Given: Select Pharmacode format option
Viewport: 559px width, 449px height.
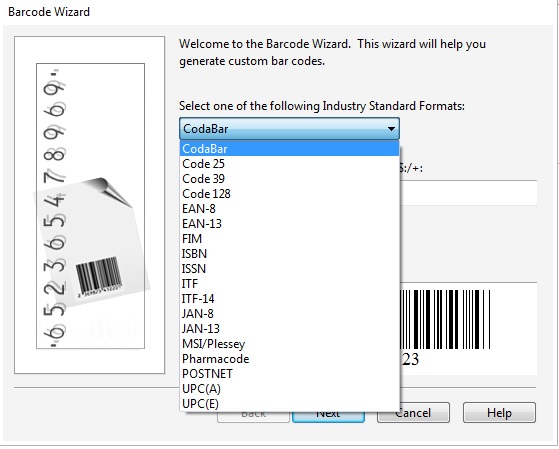Looking at the screenshot, I should (x=289, y=359).
